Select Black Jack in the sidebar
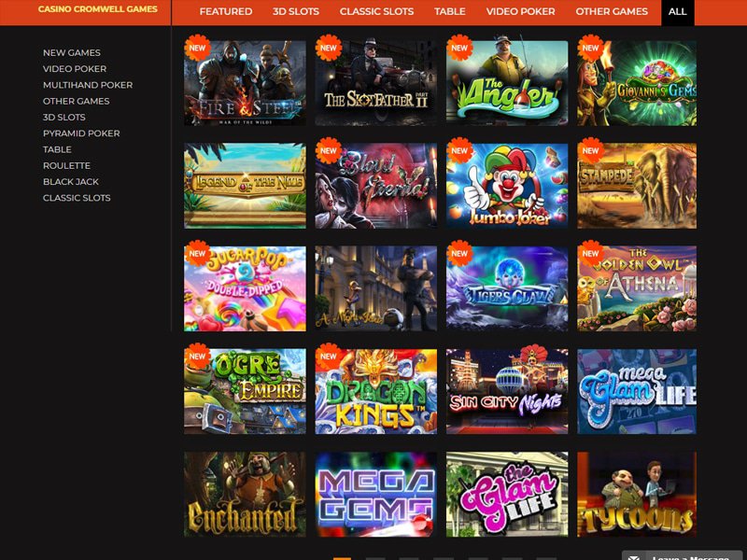The width and height of the screenshot is (747, 560). (71, 182)
